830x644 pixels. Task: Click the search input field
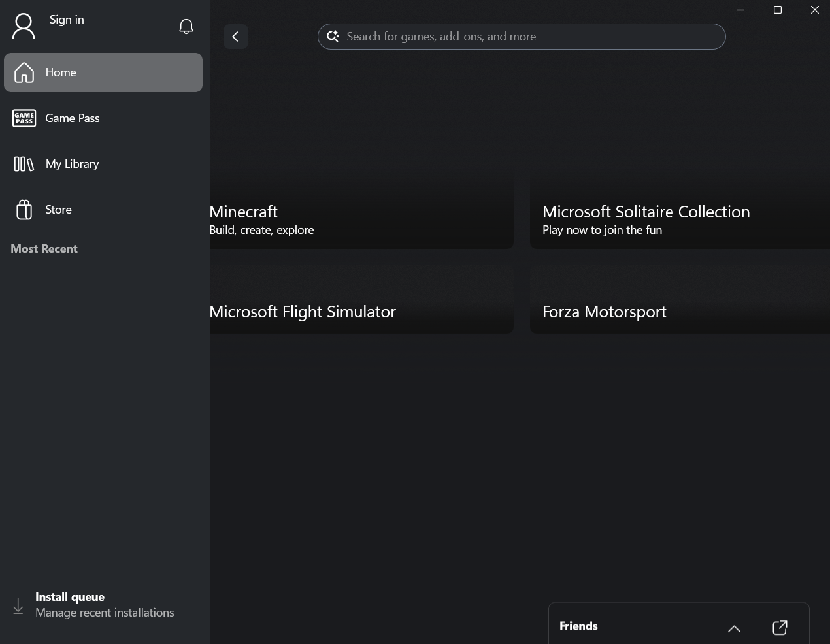tap(522, 36)
